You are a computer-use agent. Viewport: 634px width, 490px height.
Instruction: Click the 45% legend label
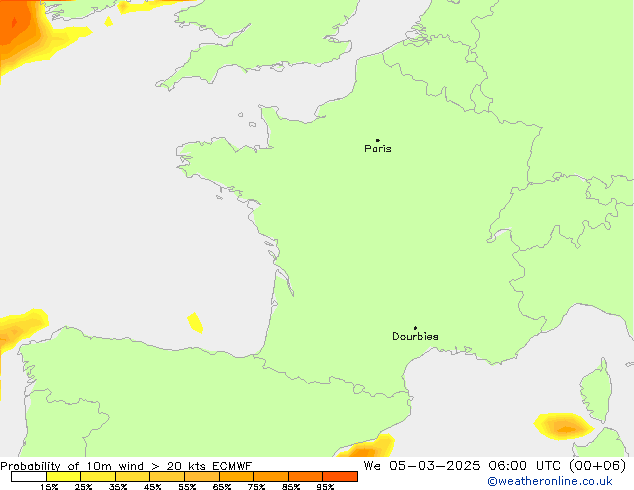click(x=152, y=486)
